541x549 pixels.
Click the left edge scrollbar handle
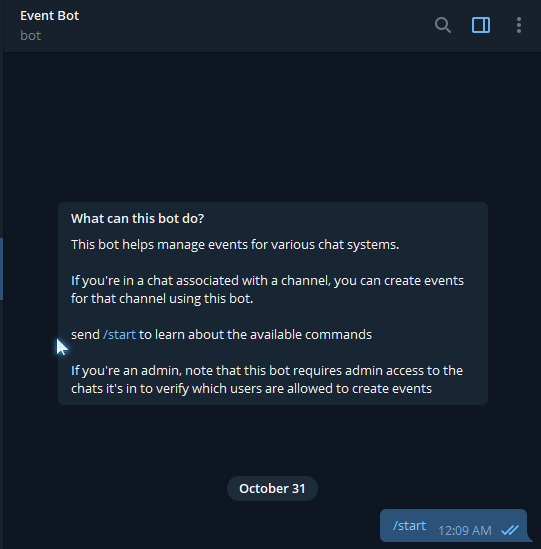point(1,269)
